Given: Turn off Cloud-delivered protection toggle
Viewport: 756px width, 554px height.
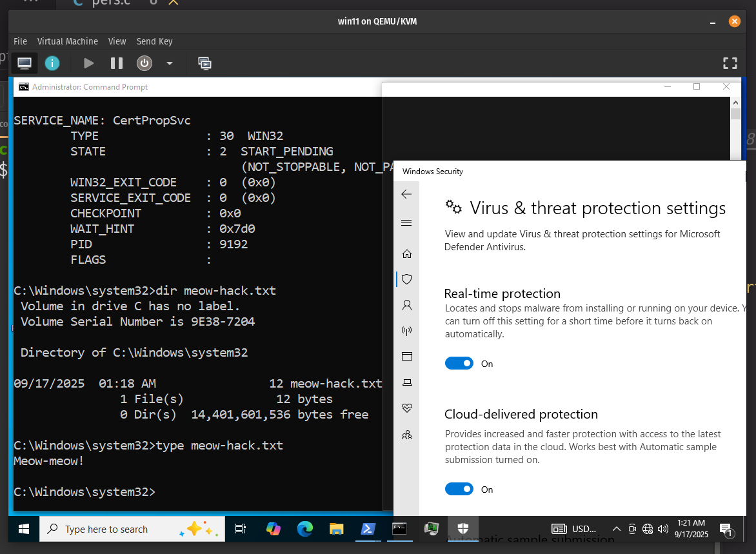Looking at the screenshot, I should point(459,490).
